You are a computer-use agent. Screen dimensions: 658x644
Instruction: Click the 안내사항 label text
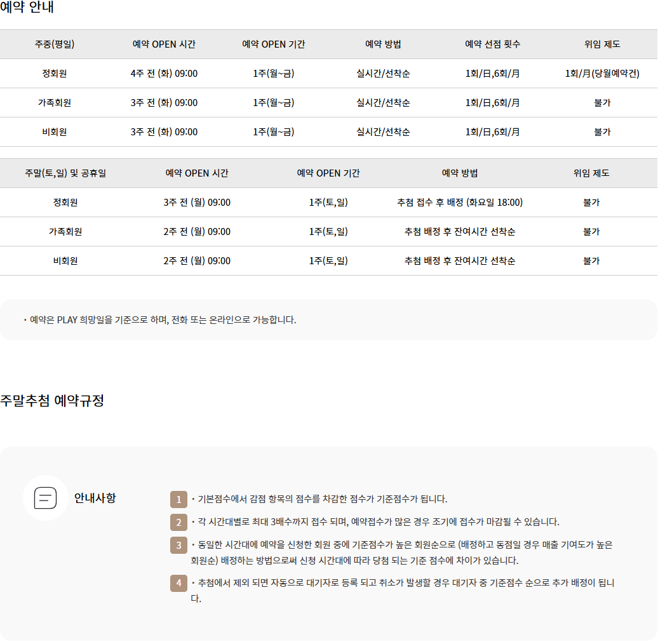[95, 498]
